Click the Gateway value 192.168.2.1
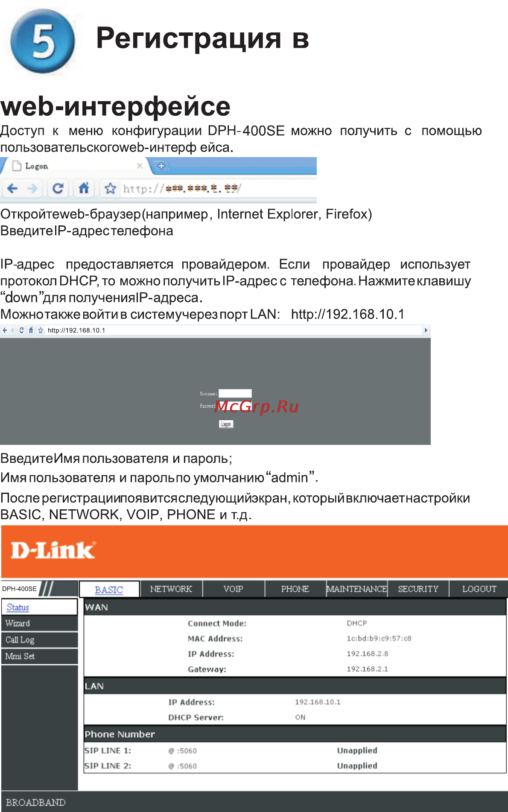508x812 pixels. pos(367,669)
